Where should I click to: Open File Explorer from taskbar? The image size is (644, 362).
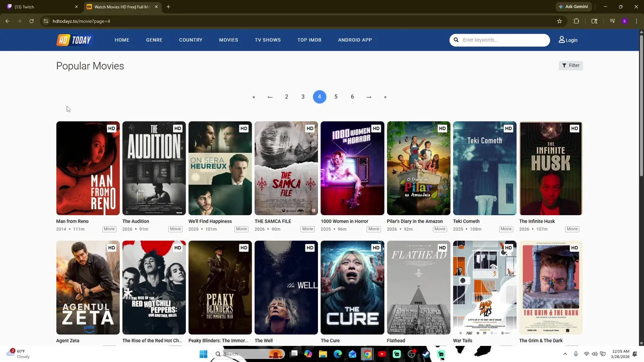pos(323,354)
